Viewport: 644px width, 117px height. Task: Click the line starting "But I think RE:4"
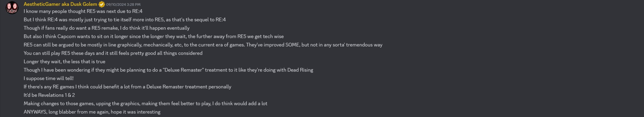pyautogui.click(x=125, y=20)
